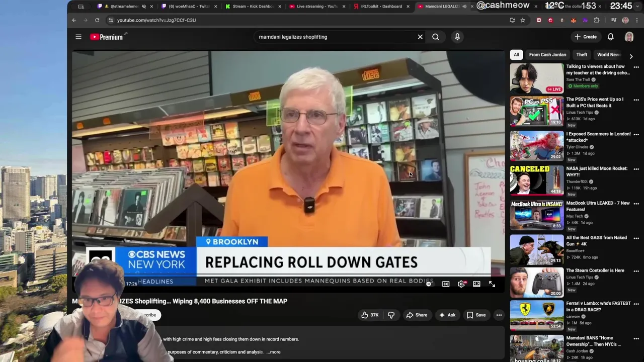The width and height of the screenshot is (644, 362).
Task: Open the Chrome profile avatar
Action: click(625, 20)
